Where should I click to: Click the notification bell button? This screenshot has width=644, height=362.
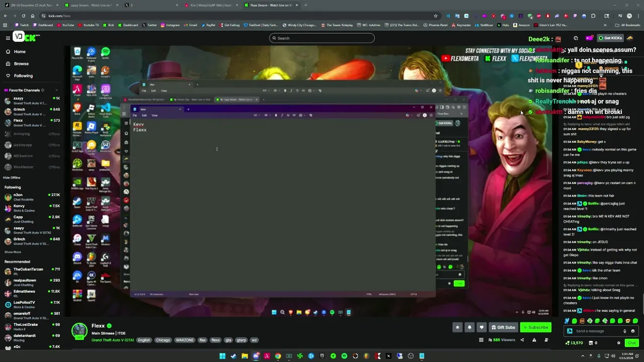pyautogui.click(x=469, y=327)
